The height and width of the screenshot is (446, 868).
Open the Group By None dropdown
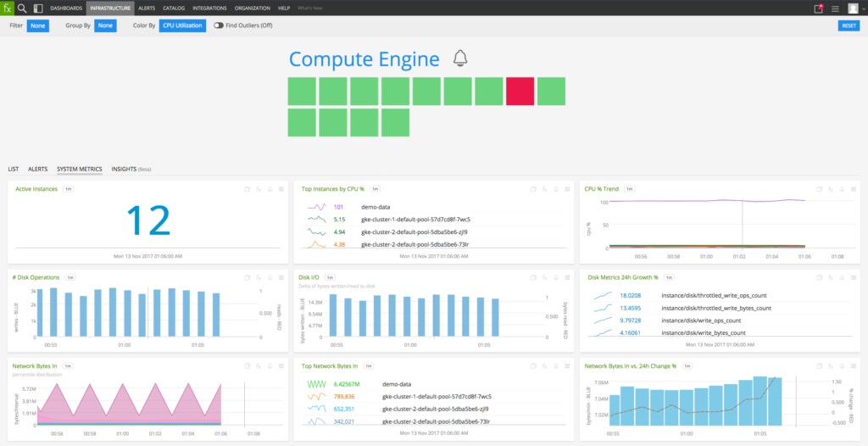coord(105,25)
